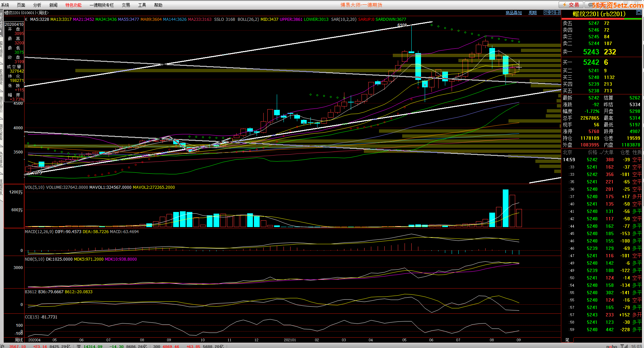Open the 分析 menu
This screenshot has height=348, width=644.
point(37,5)
